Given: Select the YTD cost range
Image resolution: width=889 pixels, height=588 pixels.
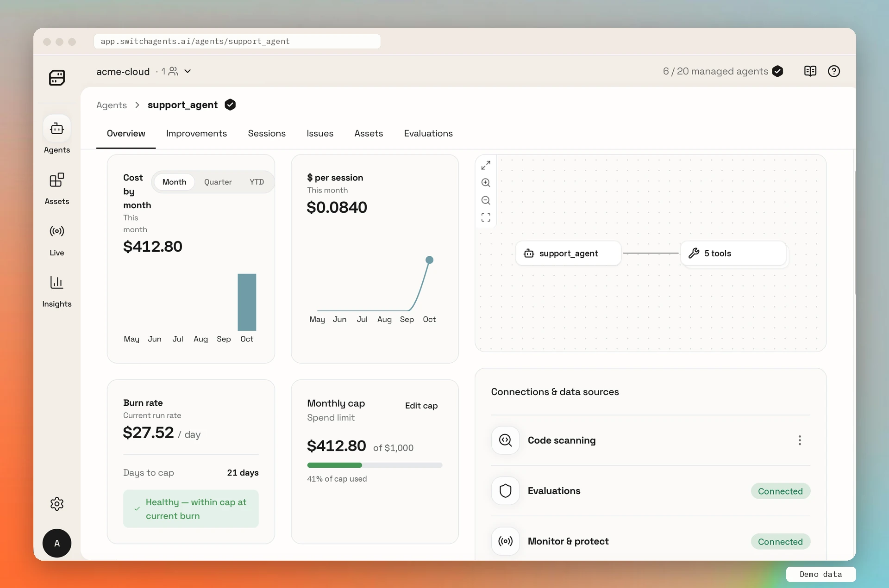Looking at the screenshot, I should (x=257, y=182).
